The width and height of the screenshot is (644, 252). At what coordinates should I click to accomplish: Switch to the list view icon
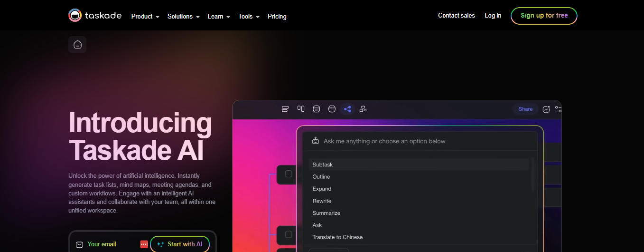(x=285, y=109)
